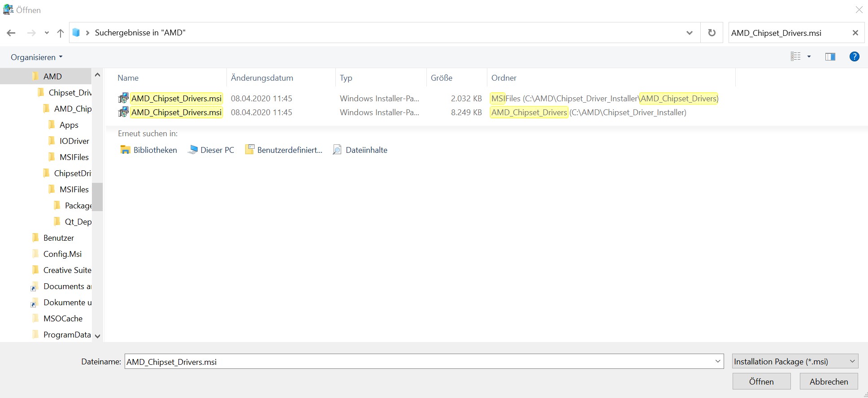Go back with the left arrow
Viewport: 868px width, 398px height.
tap(11, 33)
